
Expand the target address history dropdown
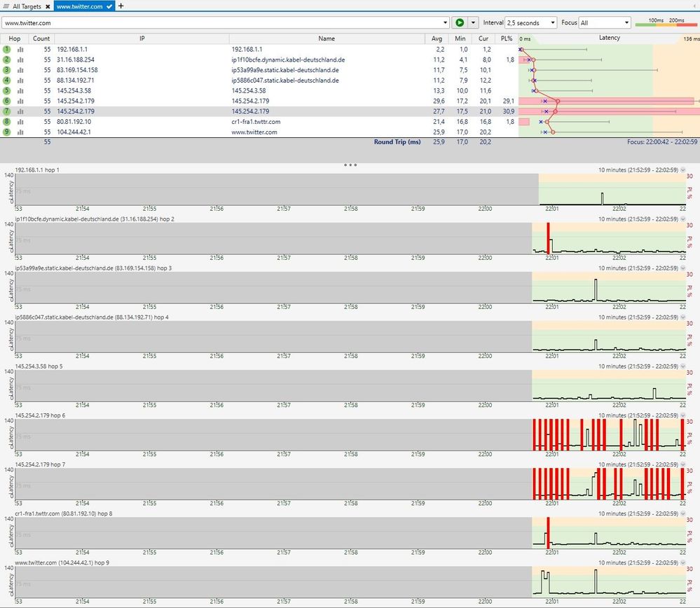pos(445,23)
